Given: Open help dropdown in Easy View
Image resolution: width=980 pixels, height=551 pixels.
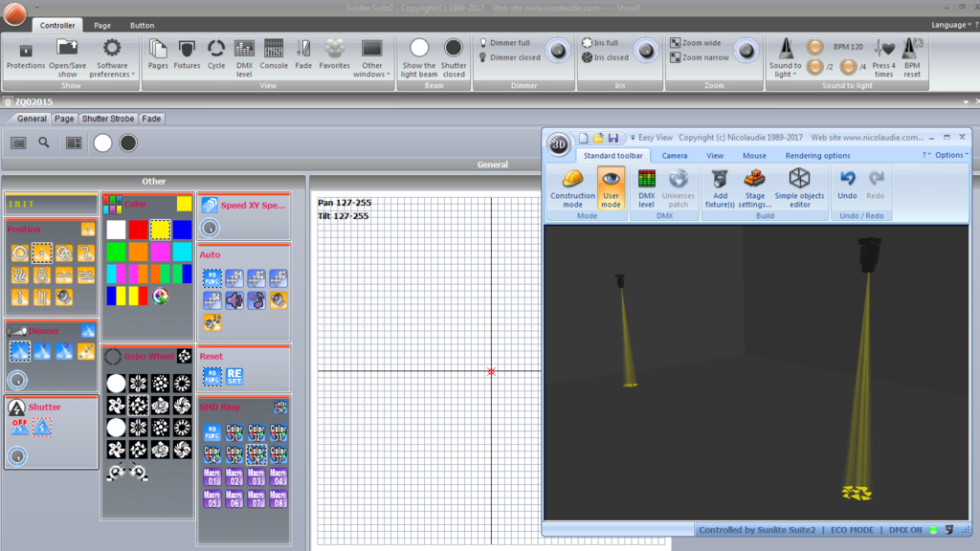Looking at the screenshot, I should pos(926,155).
